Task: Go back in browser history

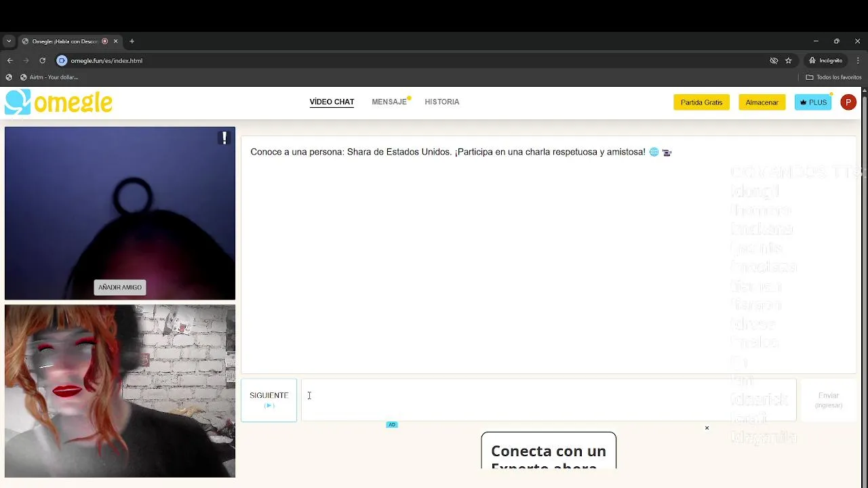Action: click(9, 60)
